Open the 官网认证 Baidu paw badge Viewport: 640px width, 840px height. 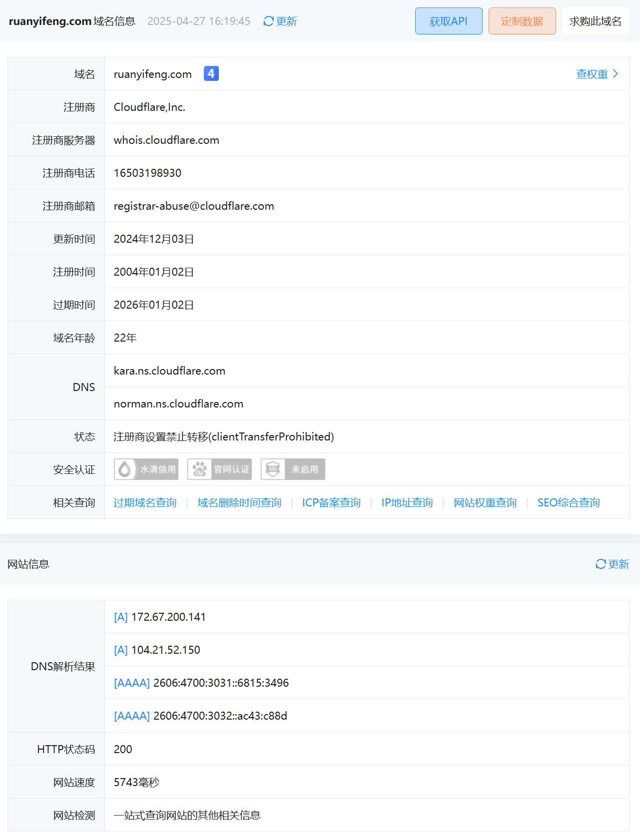(x=219, y=469)
